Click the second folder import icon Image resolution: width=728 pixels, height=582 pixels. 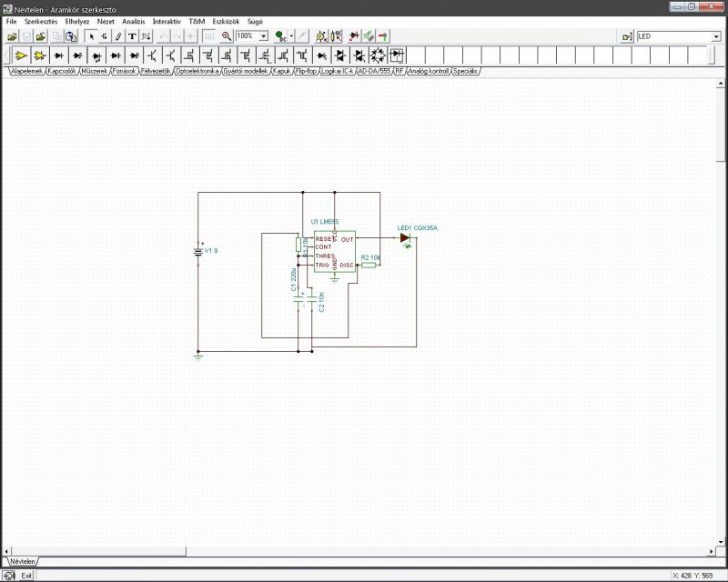(41, 36)
